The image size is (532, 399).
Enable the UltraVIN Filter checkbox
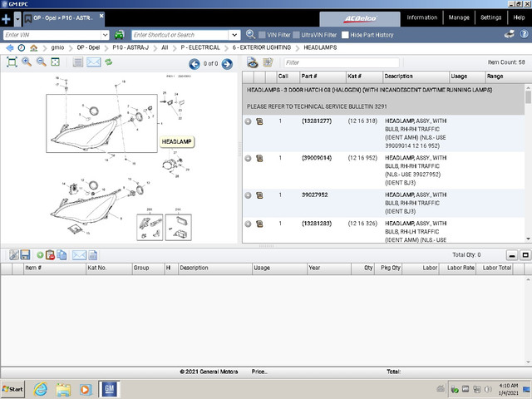296,35
